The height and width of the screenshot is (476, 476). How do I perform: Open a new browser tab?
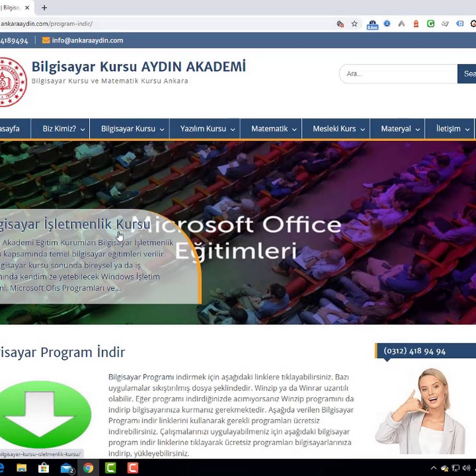coord(44,7)
